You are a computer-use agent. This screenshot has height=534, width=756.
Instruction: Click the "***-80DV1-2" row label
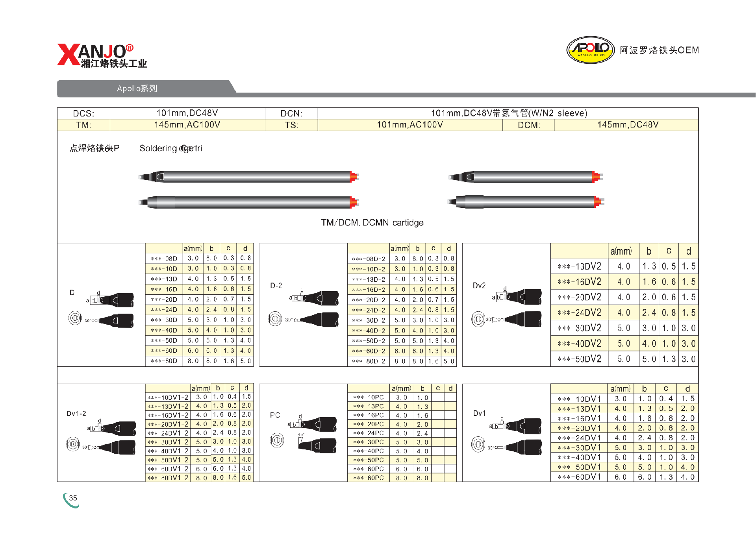(x=168, y=478)
